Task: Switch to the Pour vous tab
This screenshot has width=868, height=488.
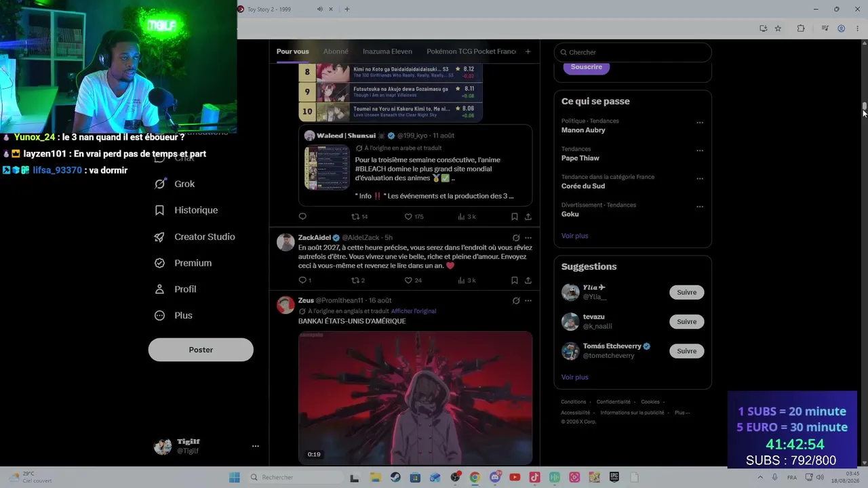Action: coord(292,52)
